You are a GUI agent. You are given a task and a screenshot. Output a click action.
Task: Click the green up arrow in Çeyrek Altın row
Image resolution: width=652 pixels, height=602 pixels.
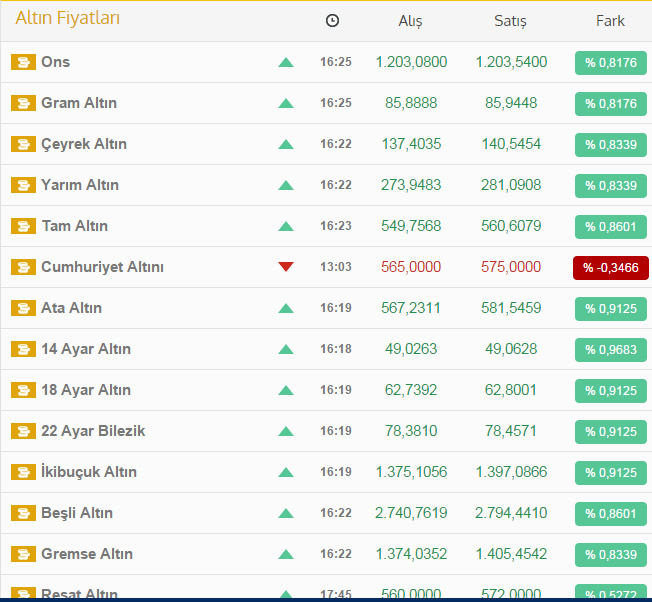tap(286, 145)
